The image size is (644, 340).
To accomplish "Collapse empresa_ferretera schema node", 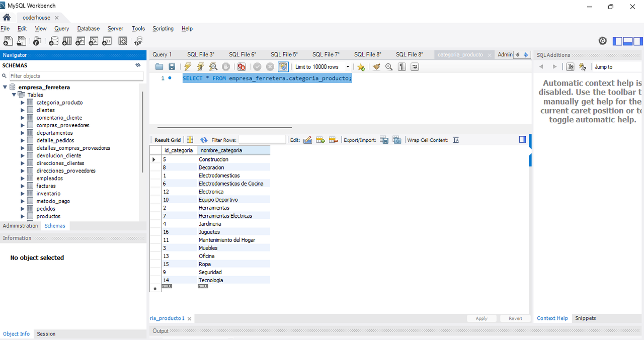I will [5, 87].
